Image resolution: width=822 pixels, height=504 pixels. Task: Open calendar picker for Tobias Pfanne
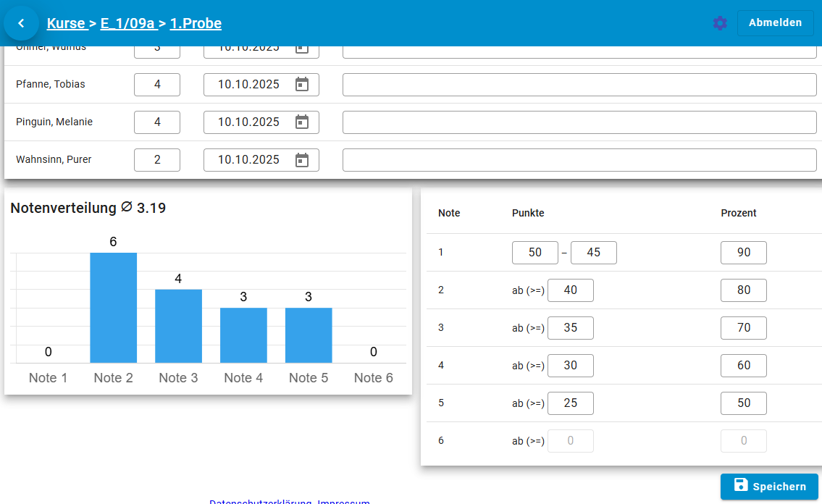point(302,85)
